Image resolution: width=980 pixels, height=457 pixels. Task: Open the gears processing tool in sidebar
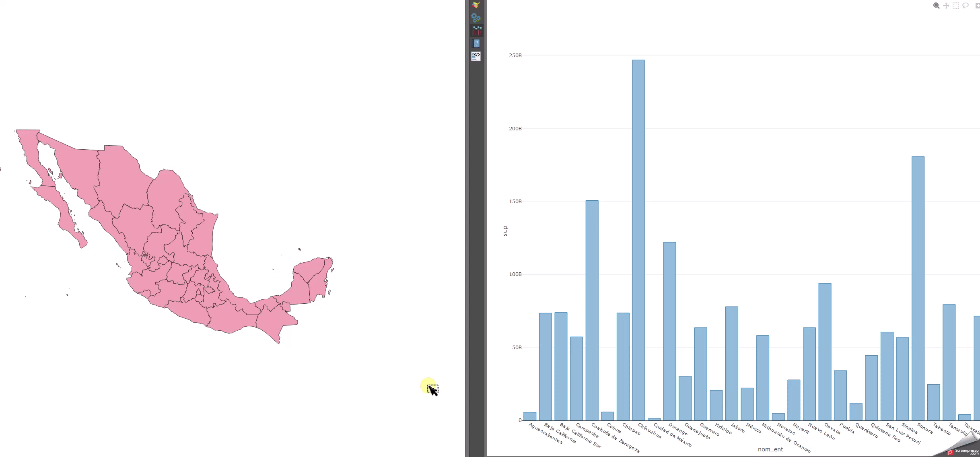coord(476,17)
